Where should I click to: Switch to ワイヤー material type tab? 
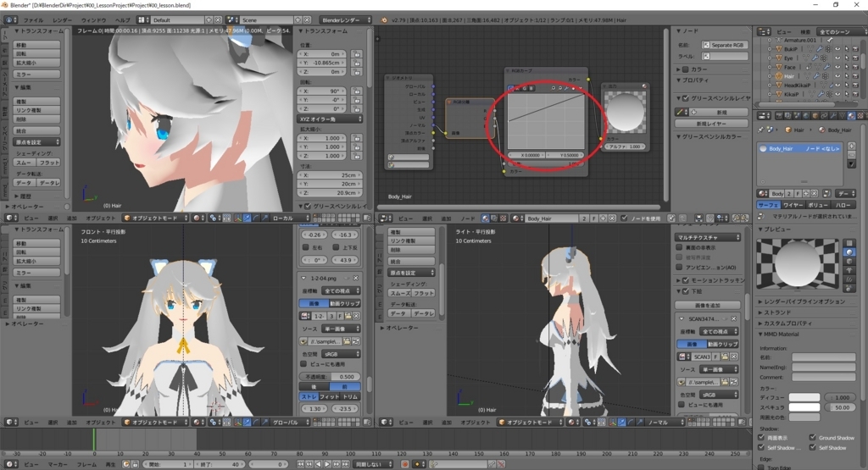(793, 205)
